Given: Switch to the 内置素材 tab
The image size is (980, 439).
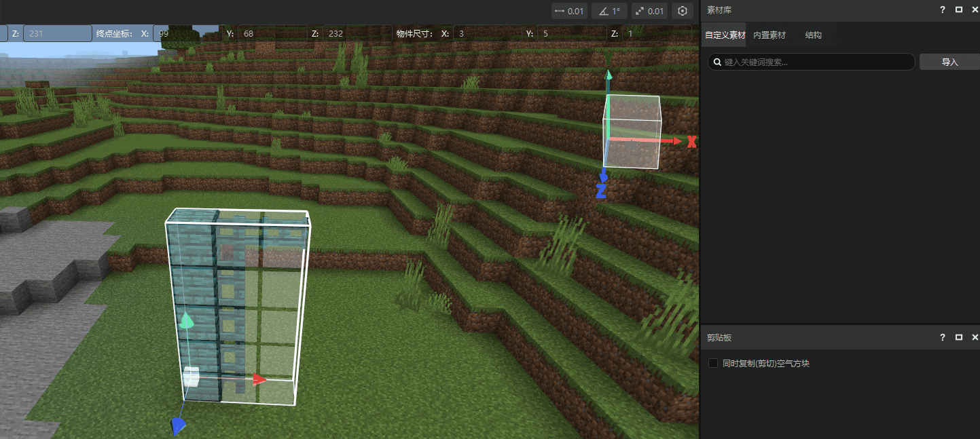Looking at the screenshot, I should (769, 35).
